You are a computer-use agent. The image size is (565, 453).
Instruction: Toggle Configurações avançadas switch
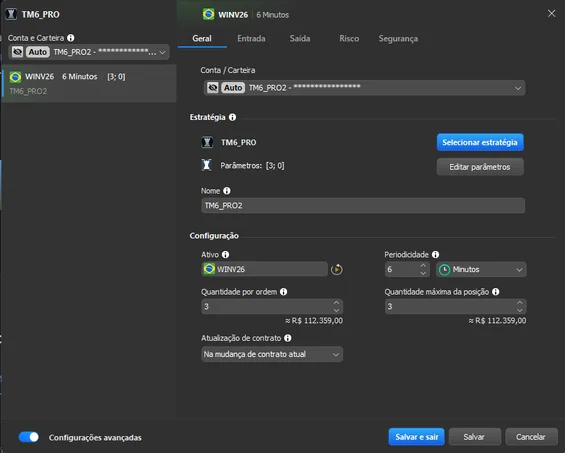tap(29, 437)
